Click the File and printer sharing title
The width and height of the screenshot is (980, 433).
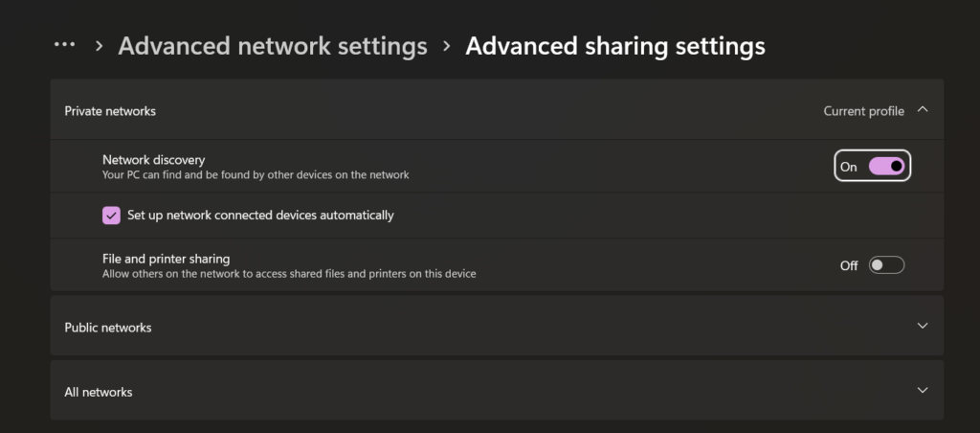tap(166, 259)
